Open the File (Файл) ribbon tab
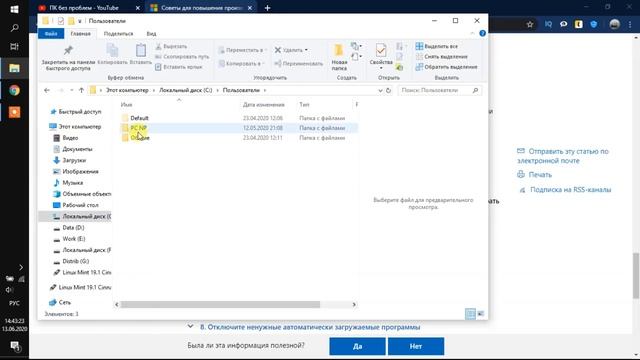 coord(51,34)
